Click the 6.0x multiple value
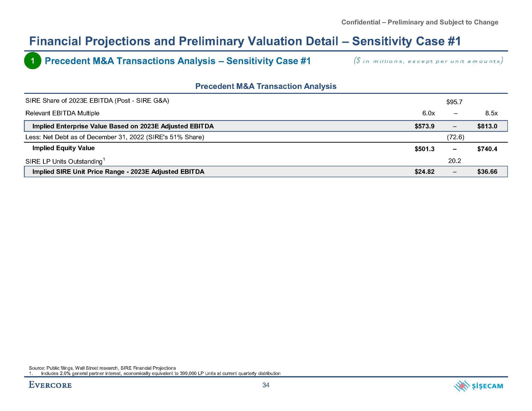Screen dimensions: 532x411 tap(429, 113)
